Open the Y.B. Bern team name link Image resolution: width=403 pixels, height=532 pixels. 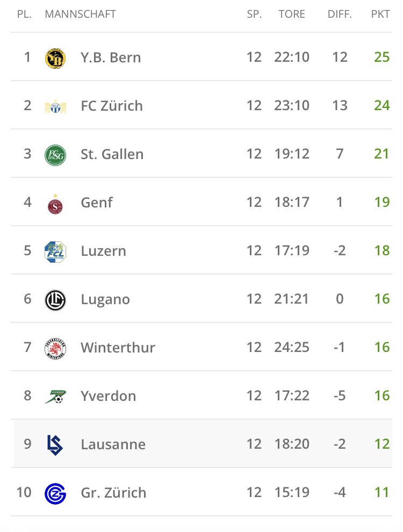coord(111,57)
